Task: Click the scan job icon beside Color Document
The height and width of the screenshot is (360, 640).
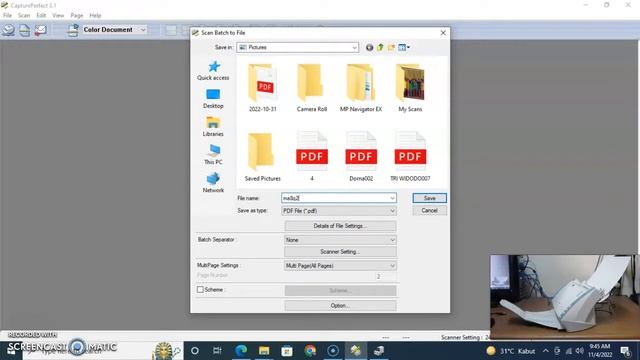Action: pos(73,30)
